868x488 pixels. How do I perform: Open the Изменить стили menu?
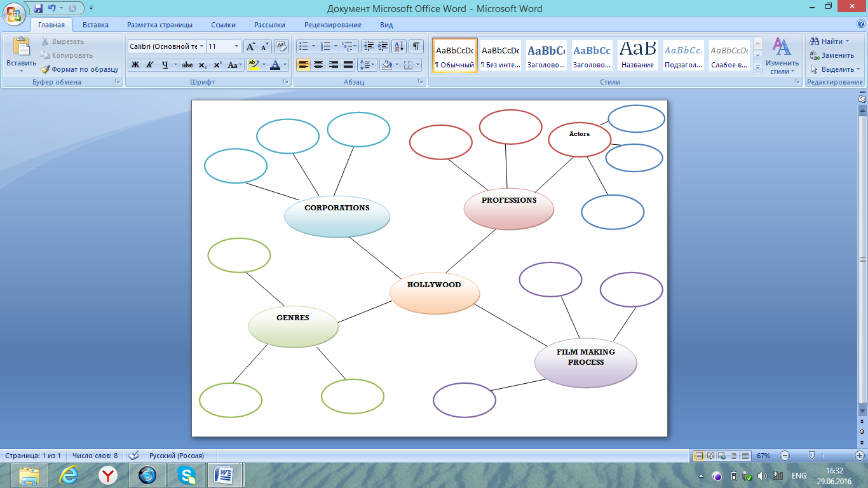click(782, 56)
